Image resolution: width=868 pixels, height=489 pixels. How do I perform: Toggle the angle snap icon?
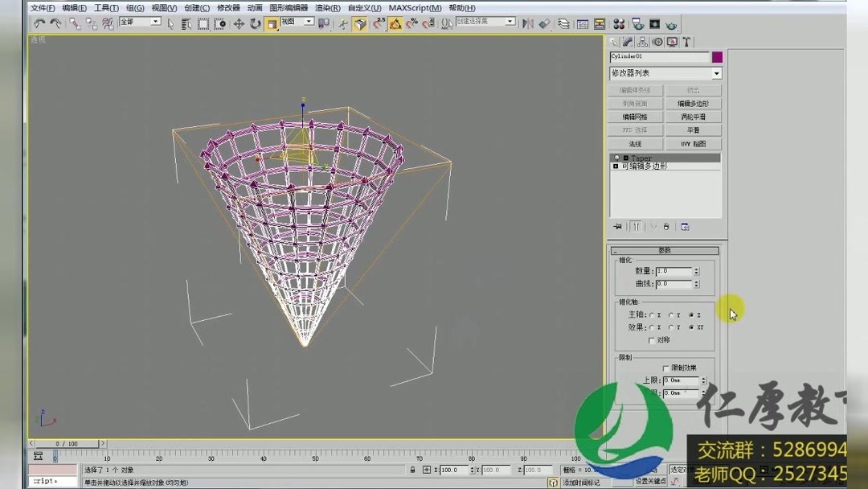pos(395,23)
